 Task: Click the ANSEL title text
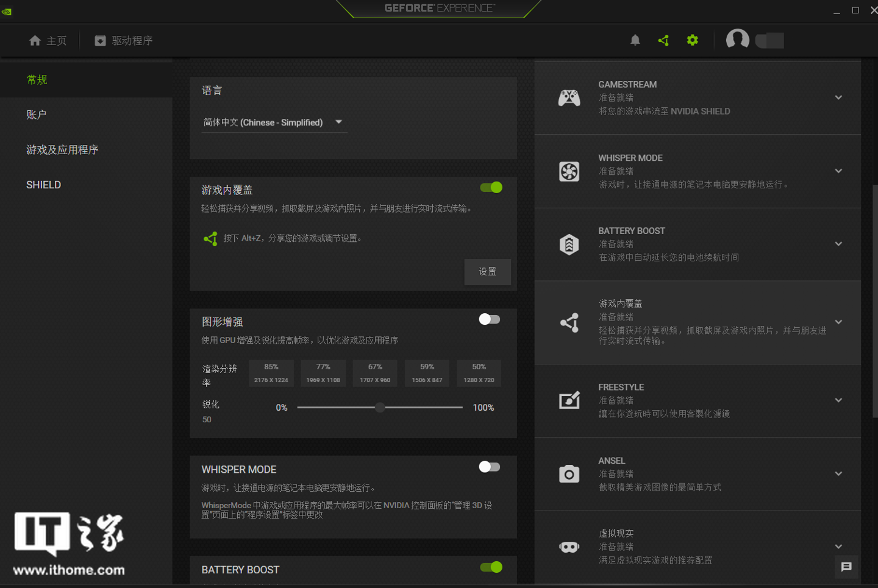pos(612,461)
